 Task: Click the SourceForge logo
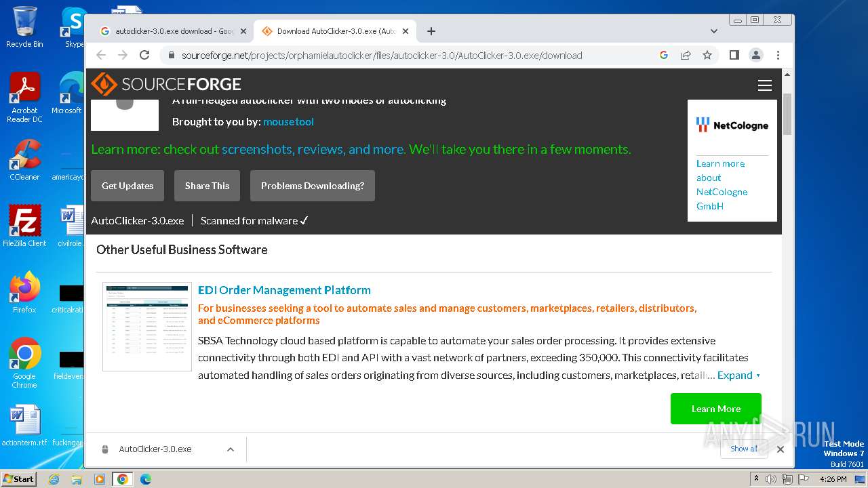[166, 84]
